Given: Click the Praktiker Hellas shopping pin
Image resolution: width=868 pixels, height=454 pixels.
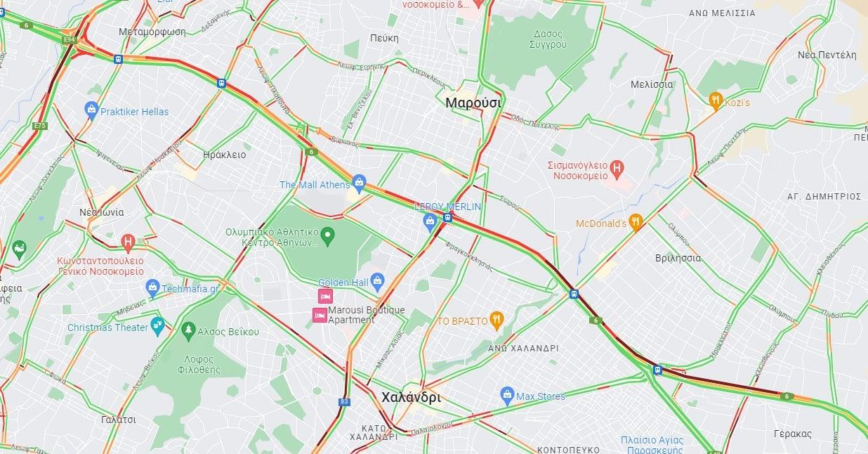Looking at the screenshot, I should (x=91, y=109).
